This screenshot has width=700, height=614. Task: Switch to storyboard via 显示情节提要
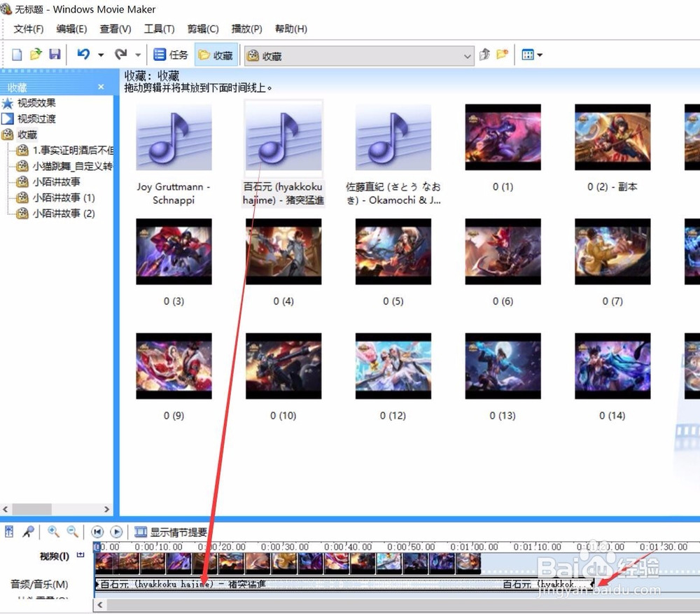coord(171,532)
